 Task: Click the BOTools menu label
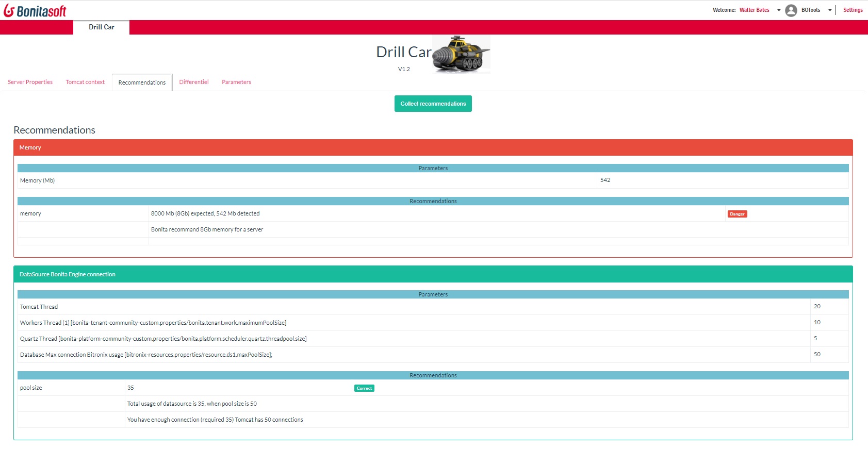coord(810,10)
